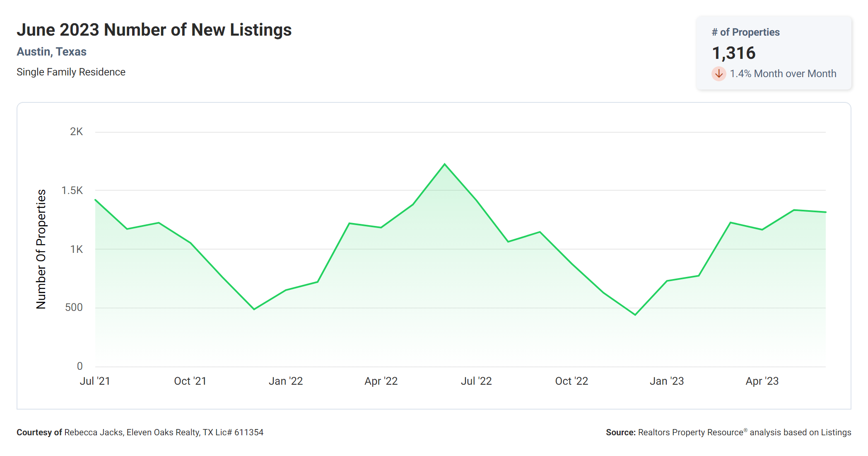
Task: Click the Oct '21 x-axis label
Action: coord(190,381)
